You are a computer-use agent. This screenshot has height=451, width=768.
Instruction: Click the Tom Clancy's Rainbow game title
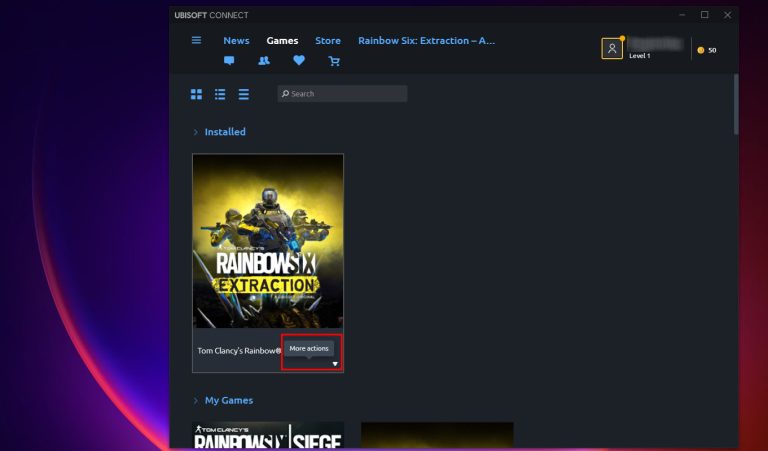[239, 351]
